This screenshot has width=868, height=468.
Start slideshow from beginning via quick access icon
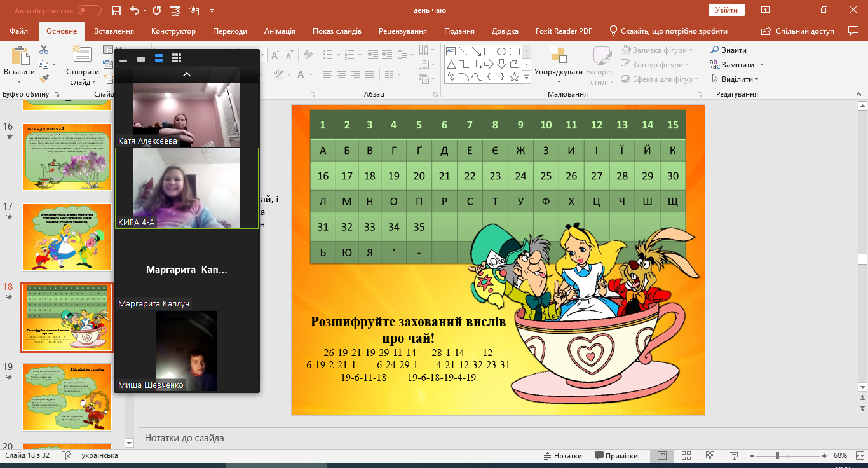pos(176,10)
